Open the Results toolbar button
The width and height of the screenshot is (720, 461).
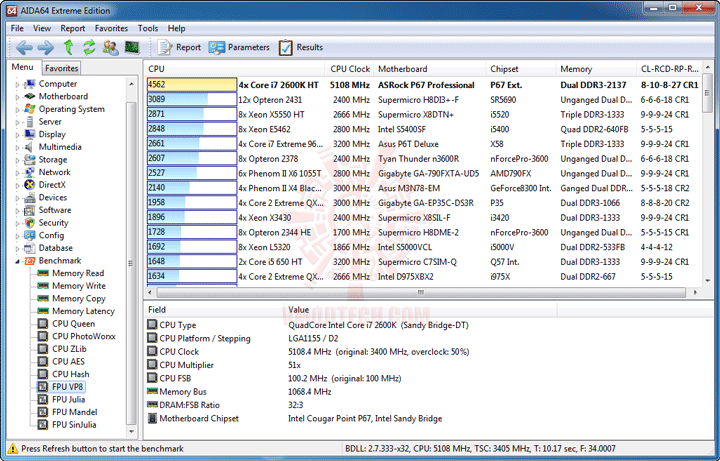(300, 47)
